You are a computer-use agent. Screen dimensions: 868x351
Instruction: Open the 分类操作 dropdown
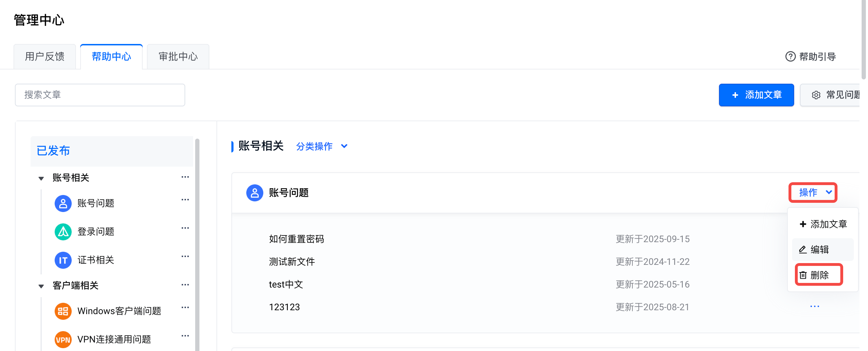(322, 146)
